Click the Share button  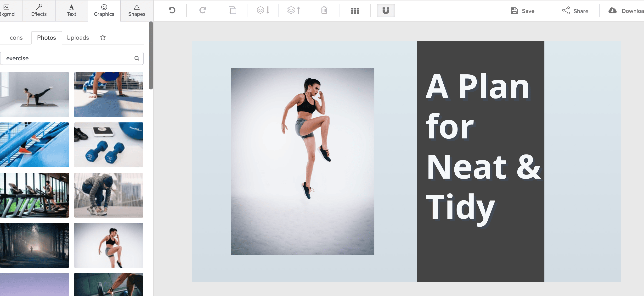point(575,11)
